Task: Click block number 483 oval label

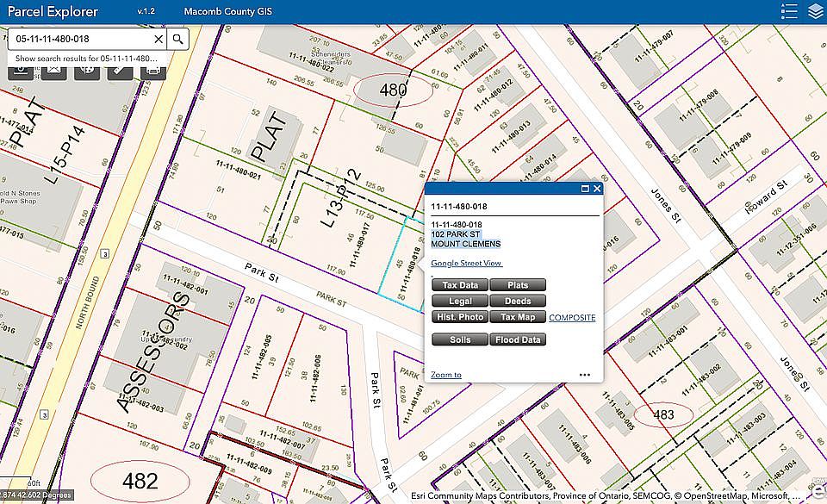Action: pos(663,415)
